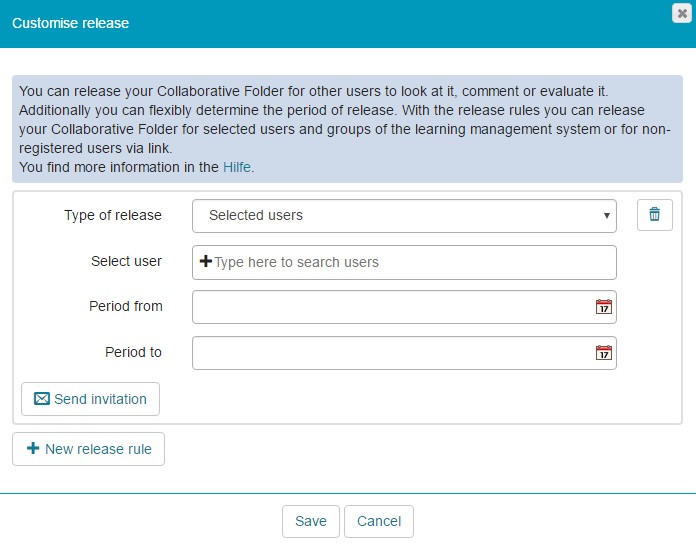Cancel the release customisation
Viewport: 696px width, 554px height.
[x=379, y=521]
